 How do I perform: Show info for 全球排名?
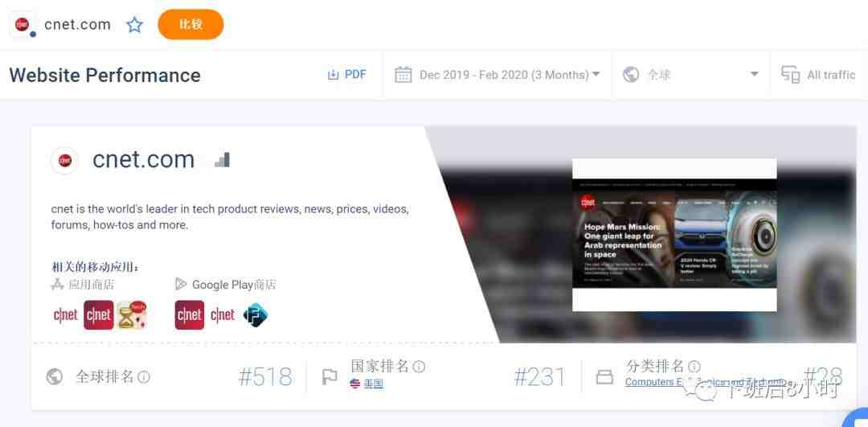(x=144, y=377)
